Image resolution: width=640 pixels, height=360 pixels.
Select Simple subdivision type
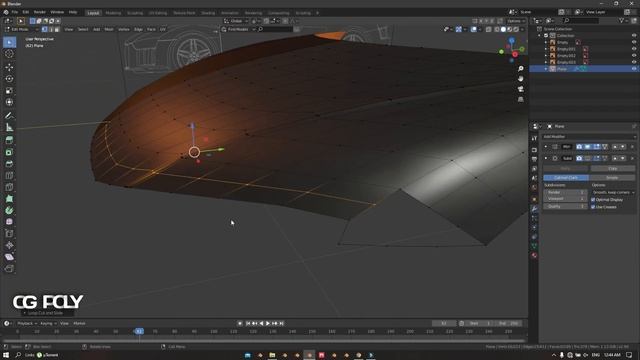tap(612, 178)
